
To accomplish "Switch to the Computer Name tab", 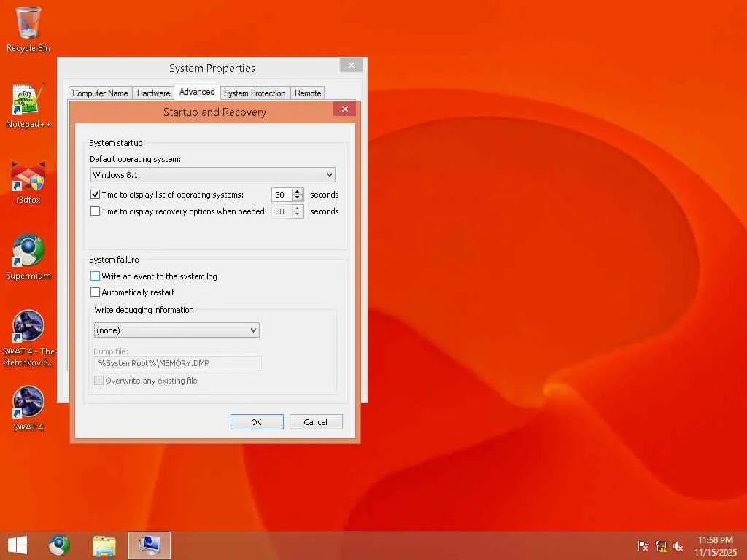I will [100, 93].
